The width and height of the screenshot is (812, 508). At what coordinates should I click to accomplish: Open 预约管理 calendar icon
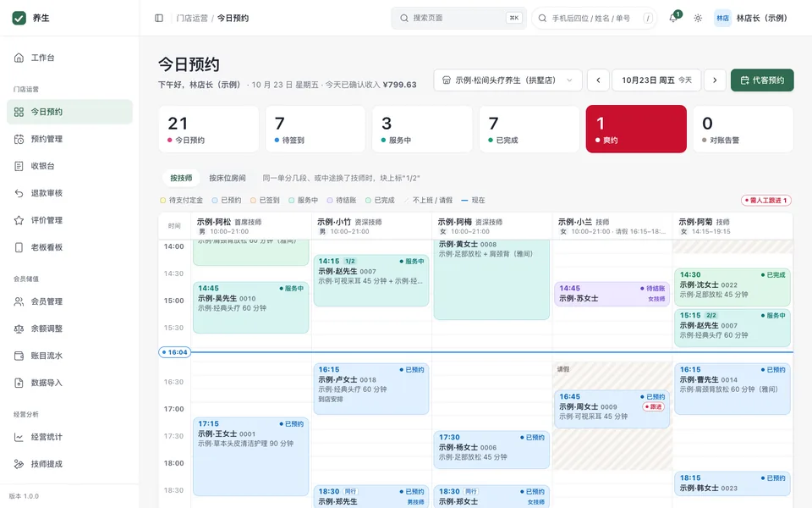point(19,139)
